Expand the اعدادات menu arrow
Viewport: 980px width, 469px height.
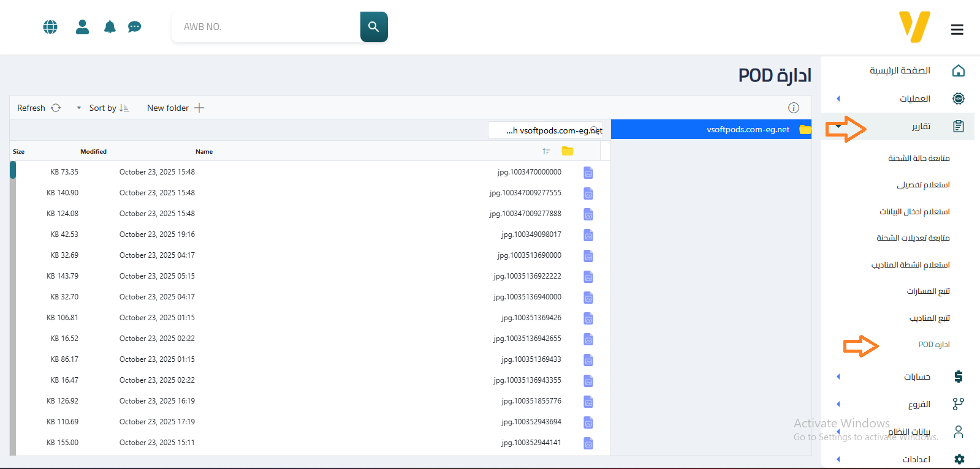[x=838, y=459]
